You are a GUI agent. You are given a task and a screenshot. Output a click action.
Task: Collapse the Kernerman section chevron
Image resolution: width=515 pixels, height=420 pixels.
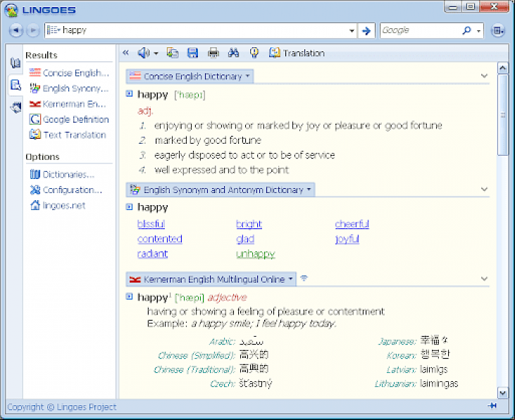point(484,278)
